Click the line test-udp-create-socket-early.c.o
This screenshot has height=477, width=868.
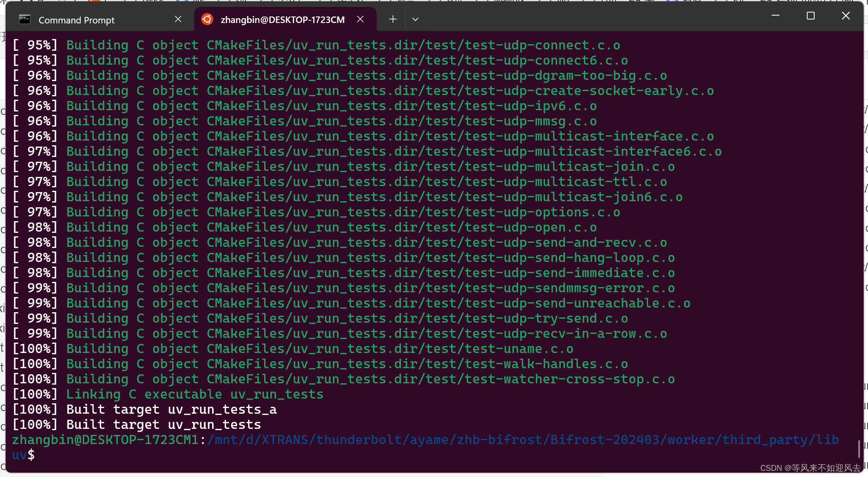pyautogui.click(x=363, y=91)
